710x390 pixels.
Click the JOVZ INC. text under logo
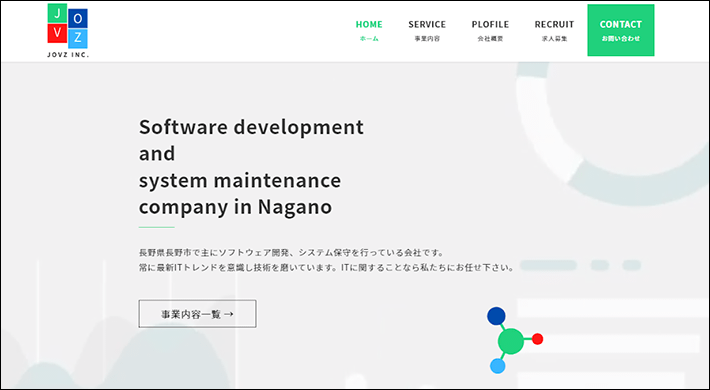68,55
